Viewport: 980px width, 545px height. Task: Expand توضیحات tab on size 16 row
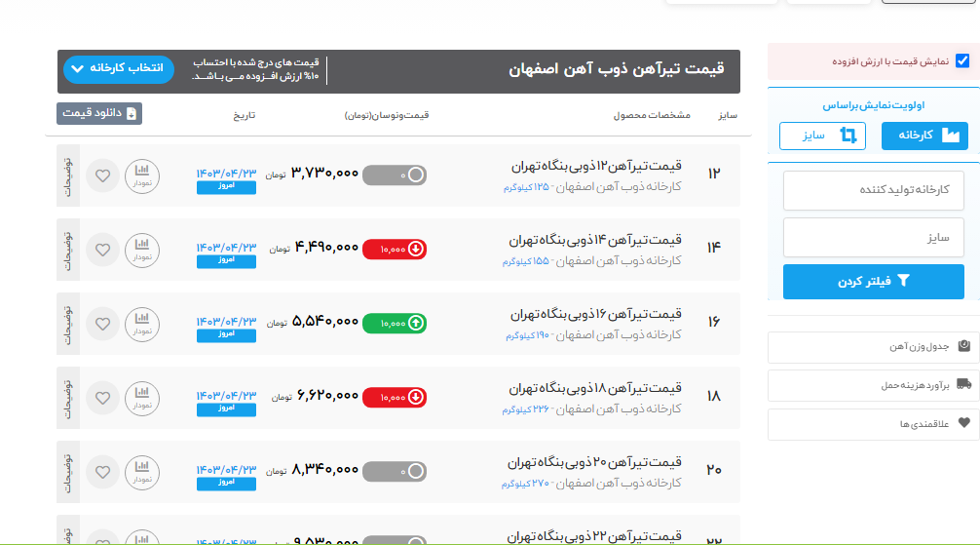[x=68, y=323]
